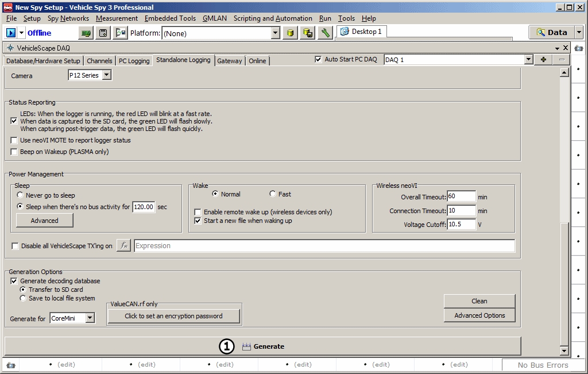Select the Never go to sleep option
Screen dimensions: 588x374
21,195
